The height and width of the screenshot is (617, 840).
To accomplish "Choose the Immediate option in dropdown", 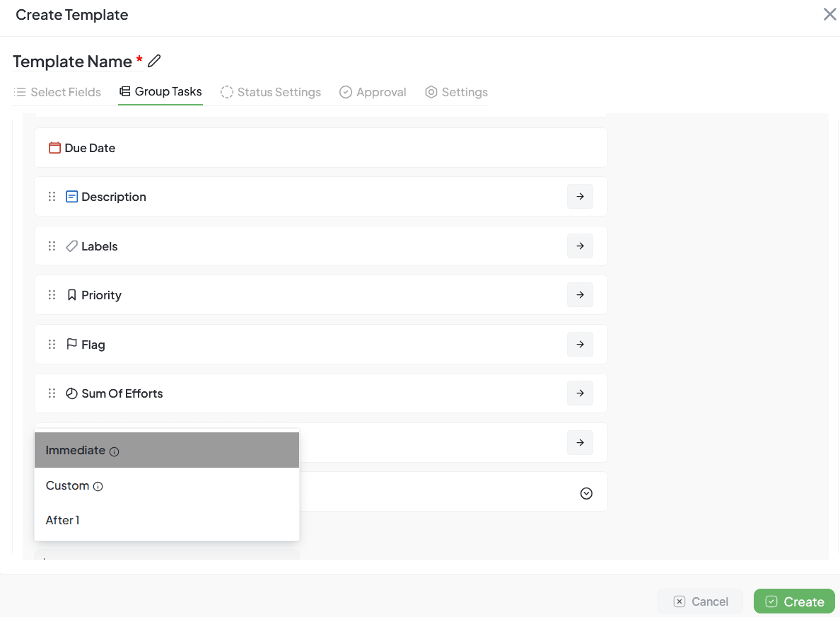I will 76,450.
